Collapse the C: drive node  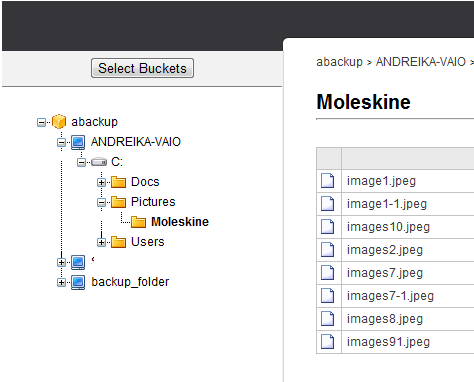[x=81, y=162]
